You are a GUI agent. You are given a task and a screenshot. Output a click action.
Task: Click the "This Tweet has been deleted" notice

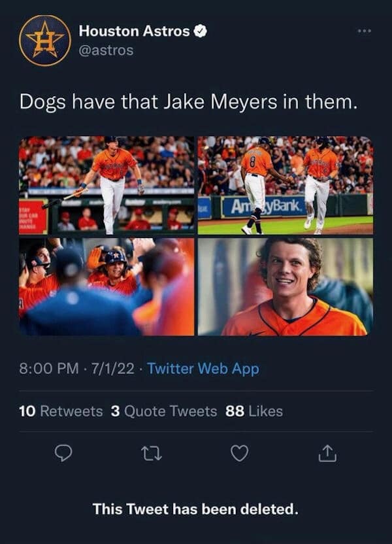195,508
